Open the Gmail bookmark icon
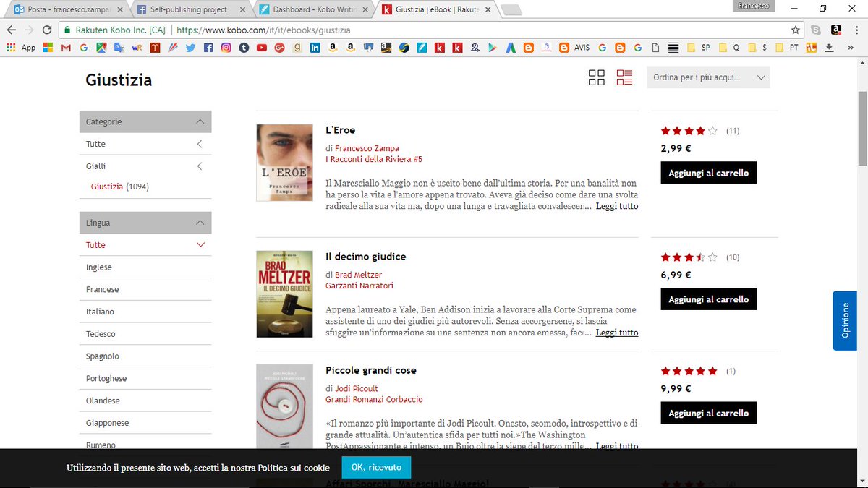868x488 pixels. click(x=66, y=48)
